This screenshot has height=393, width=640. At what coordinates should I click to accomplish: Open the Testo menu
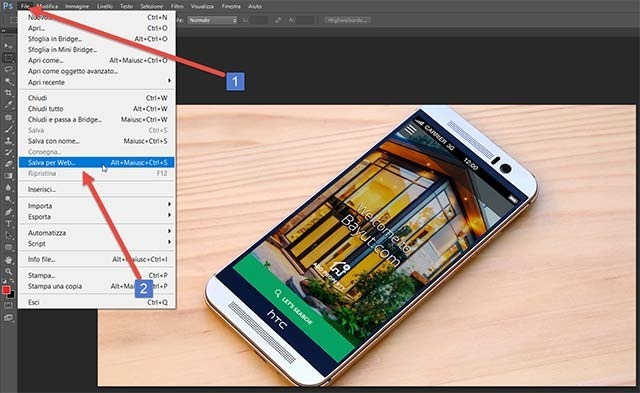pyautogui.click(x=127, y=7)
